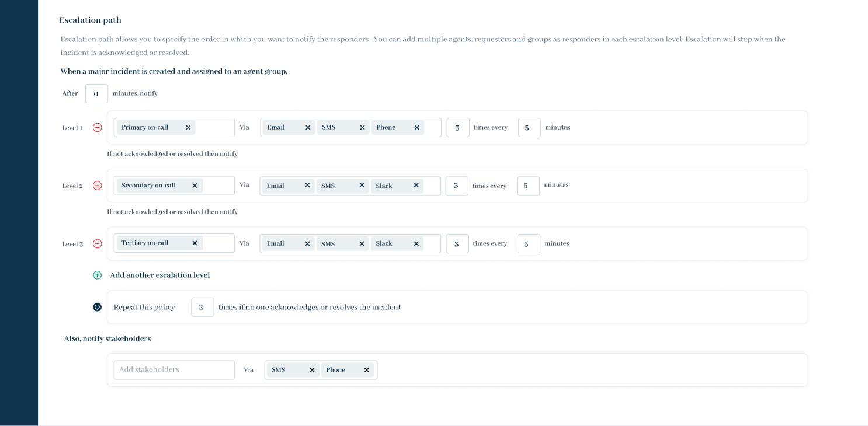The height and width of the screenshot is (426, 868).
Task: Add another escalation level
Action: click(159, 275)
